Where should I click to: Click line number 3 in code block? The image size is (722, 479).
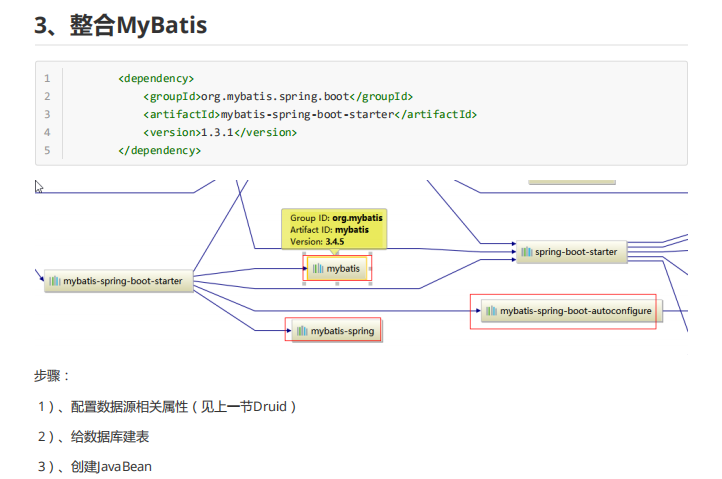click(x=47, y=114)
